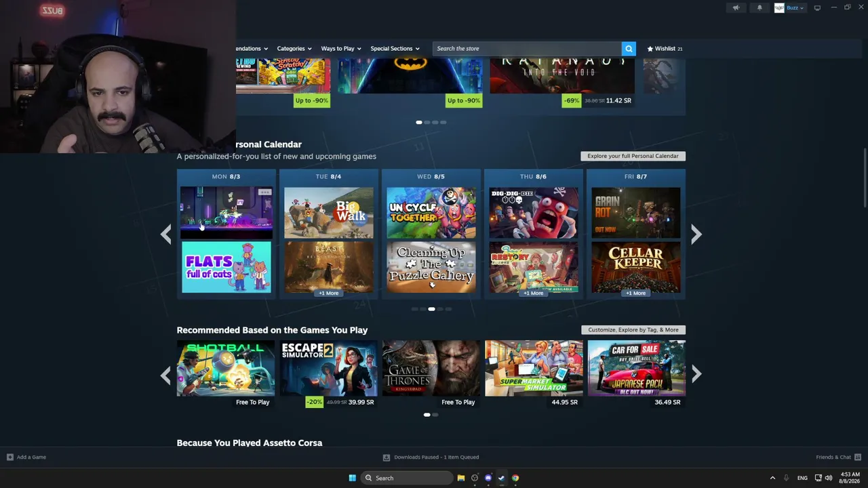The height and width of the screenshot is (488, 868).
Task: Click the +1 More link under THU 8/6
Action: tap(533, 293)
